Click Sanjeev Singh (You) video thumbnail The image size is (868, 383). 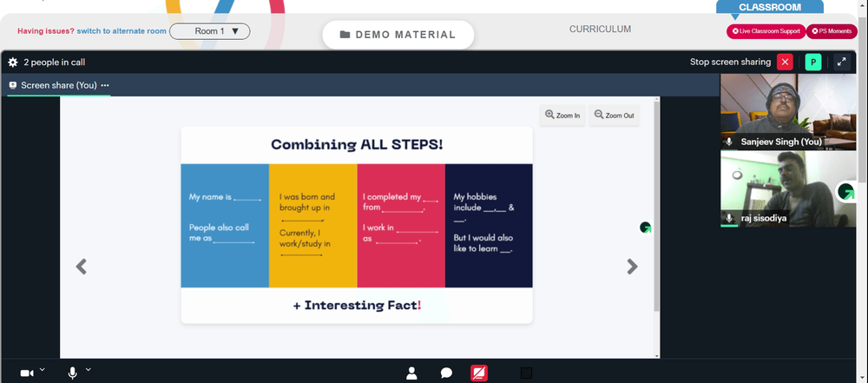point(788,111)
